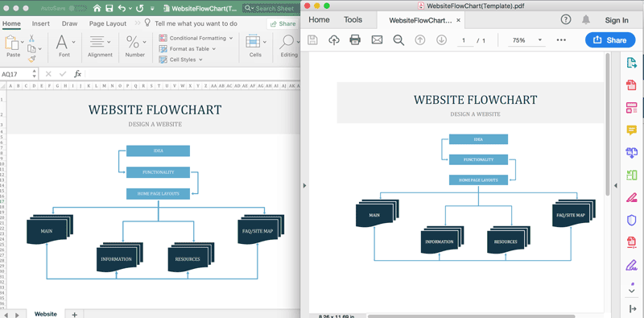Collapse the right tools pane arrow

[615, 186]
